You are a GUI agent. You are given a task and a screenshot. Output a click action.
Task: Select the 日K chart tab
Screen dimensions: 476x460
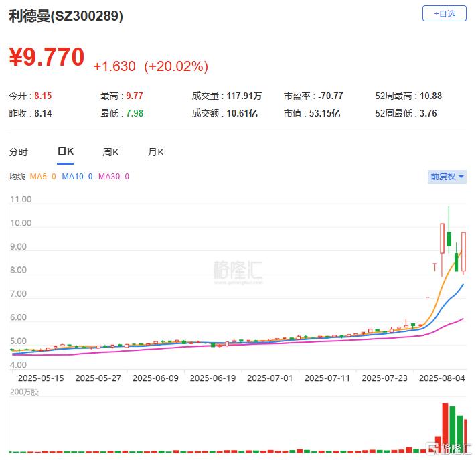65,151
